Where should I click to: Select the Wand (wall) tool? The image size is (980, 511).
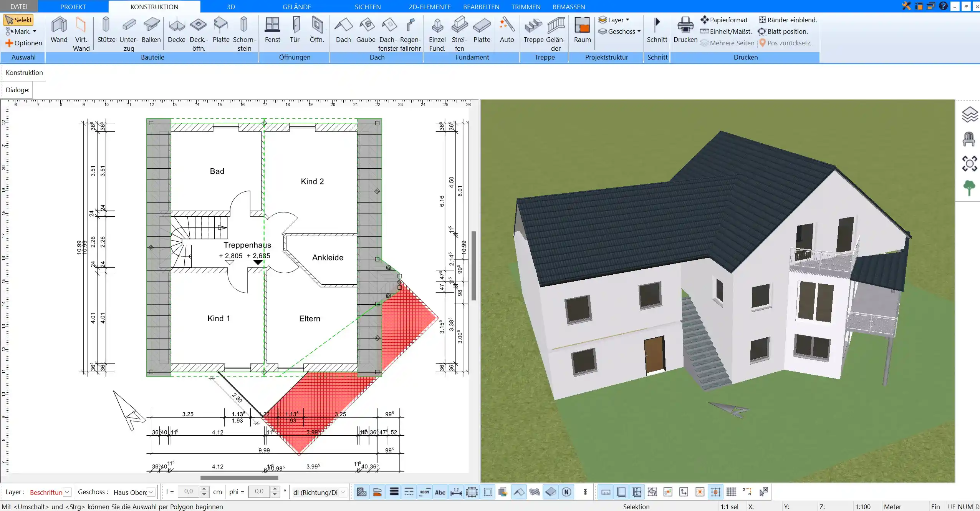(x=59, y=30)
